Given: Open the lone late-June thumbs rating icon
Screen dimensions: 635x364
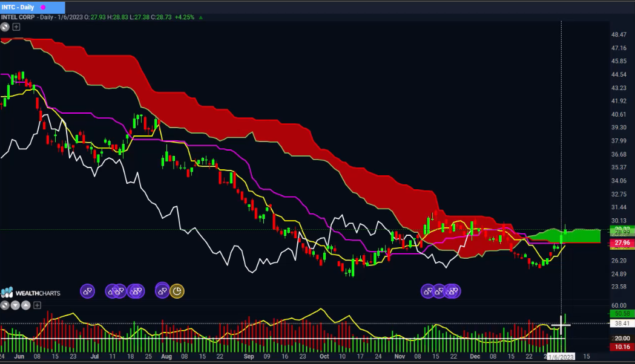Looking at the screenshot, I should tap(88, 291).
